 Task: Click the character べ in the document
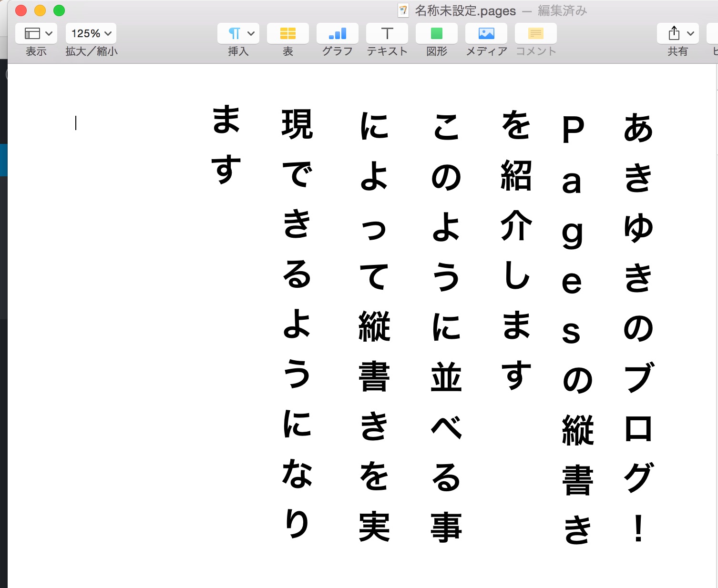click(x=446, y=427)
